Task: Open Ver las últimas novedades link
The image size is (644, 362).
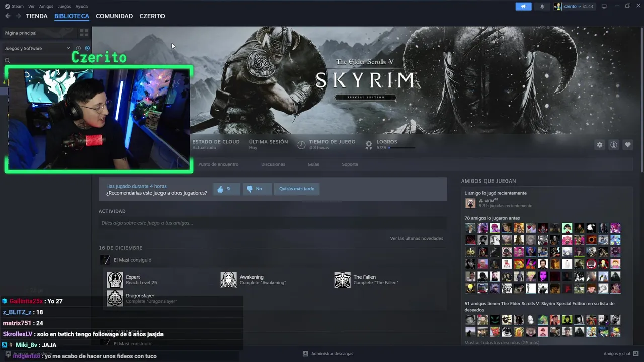Action: (x=417, y=238)
